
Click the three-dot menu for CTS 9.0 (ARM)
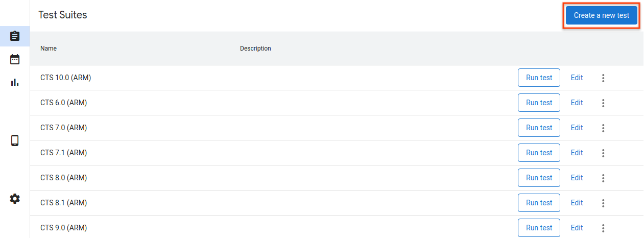point(603,228)
